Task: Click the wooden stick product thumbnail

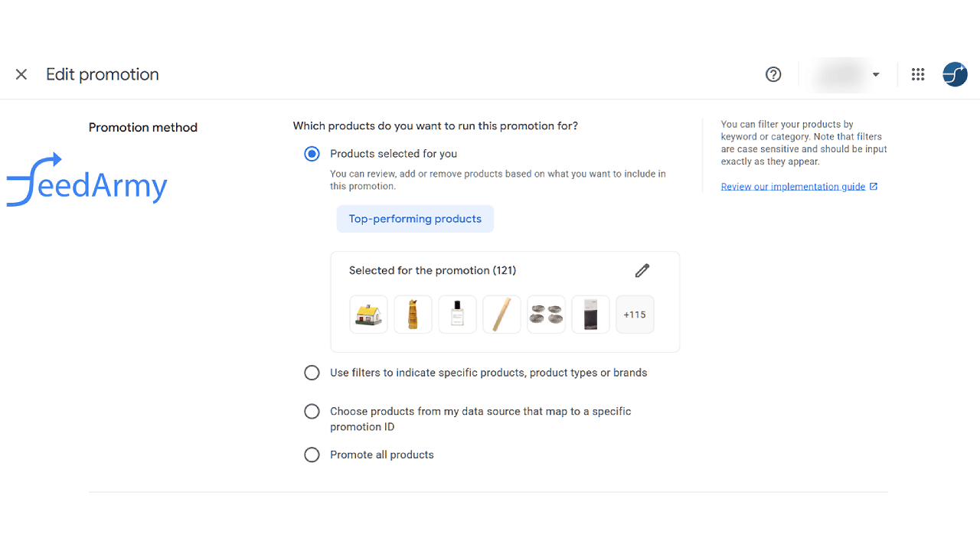Action: [x=501, y=315]
